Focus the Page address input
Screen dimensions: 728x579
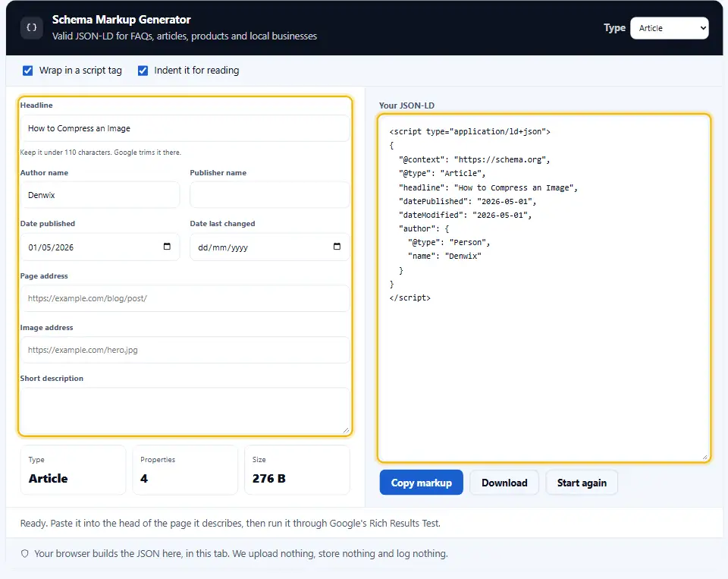(185, 298)
